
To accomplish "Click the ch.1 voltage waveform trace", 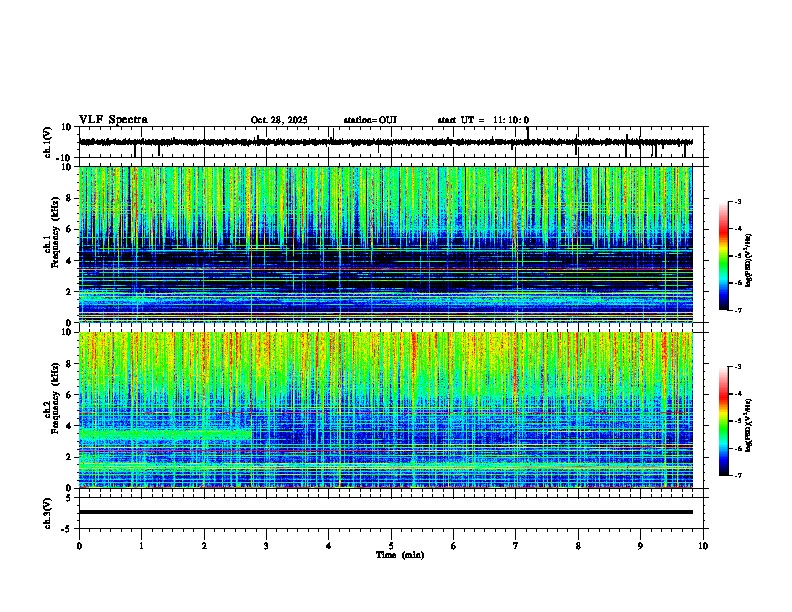I will 385,142.
